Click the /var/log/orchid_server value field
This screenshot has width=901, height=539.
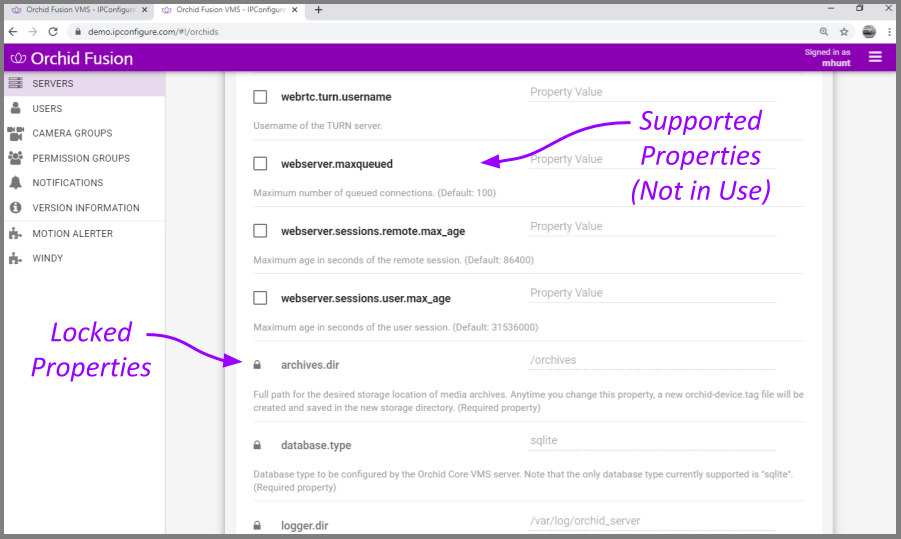(652, 521)
